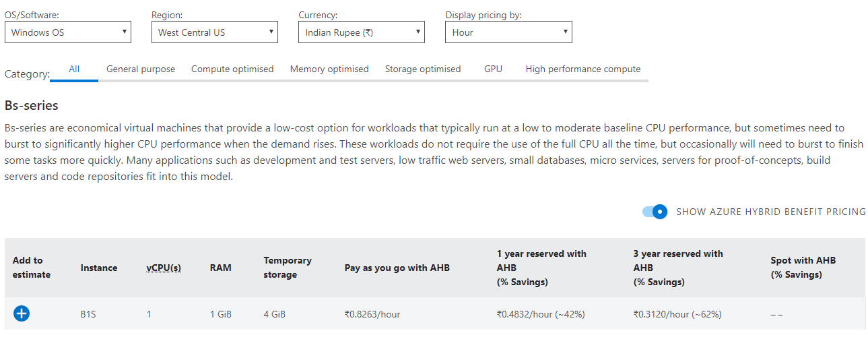Open the Currency dropdown
The height and width of the screenshot is (364, 868).
tap(362, 32)
